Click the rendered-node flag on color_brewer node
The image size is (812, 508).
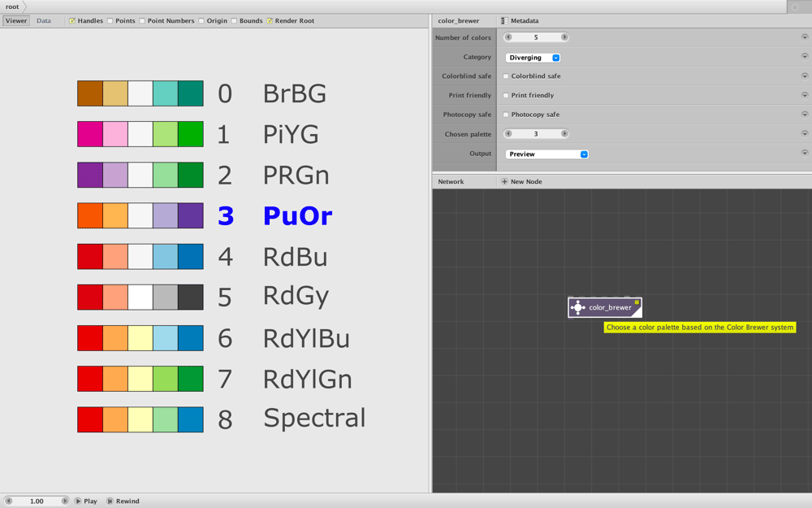click(x=637, y=302)
